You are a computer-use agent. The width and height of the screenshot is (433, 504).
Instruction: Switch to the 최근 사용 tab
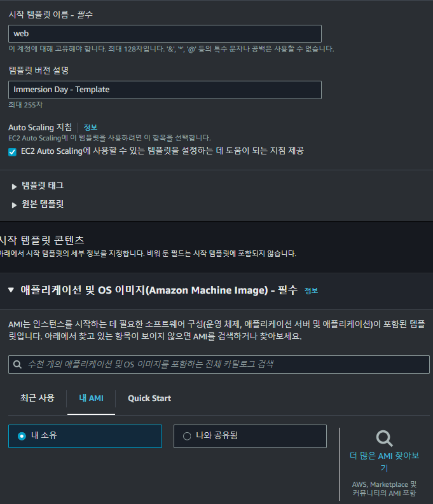coord(38,398)
